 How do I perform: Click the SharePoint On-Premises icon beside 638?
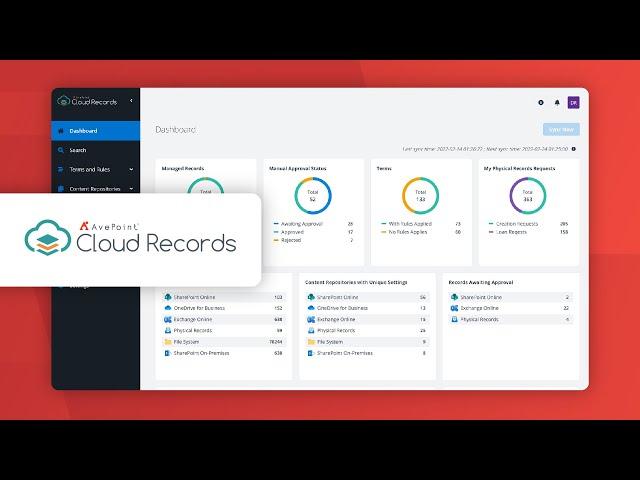tap(167, 353)
